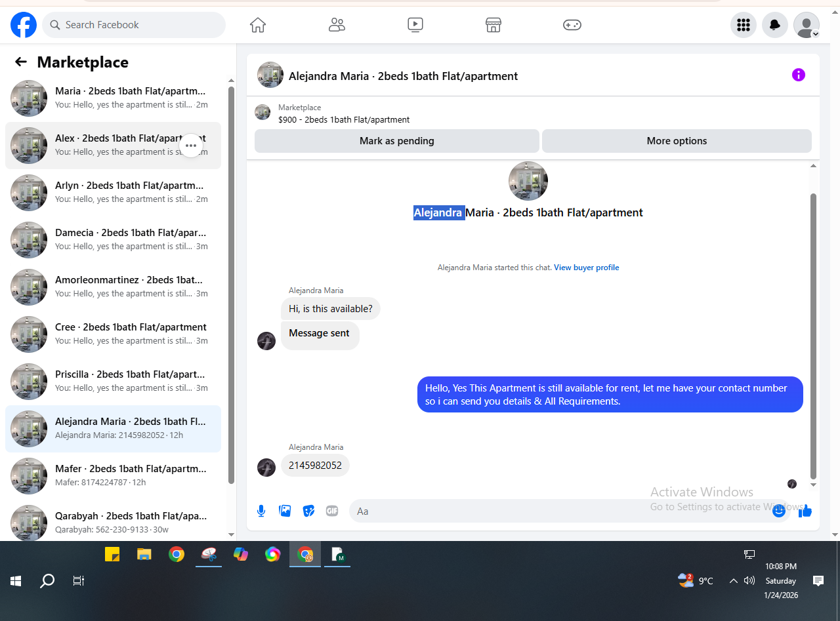
Task: Open the Copilot taskbar icon
Action: coord(241,554)
